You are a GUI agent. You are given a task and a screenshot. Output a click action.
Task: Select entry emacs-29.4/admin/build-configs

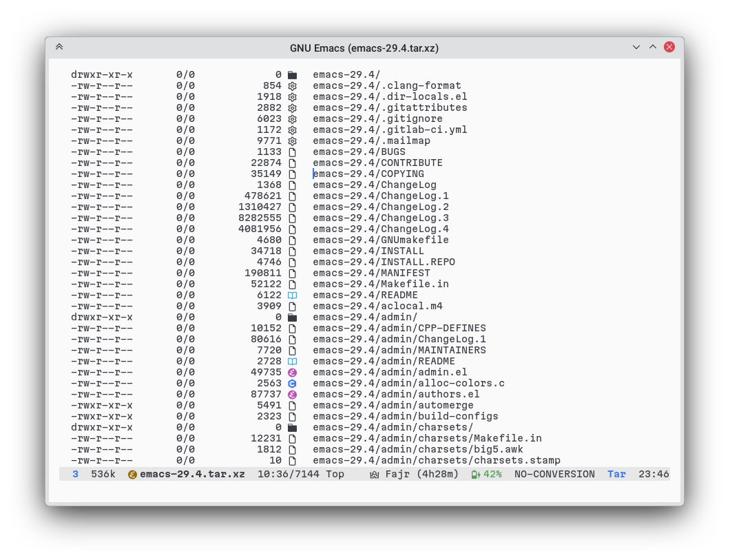[405, 417]
